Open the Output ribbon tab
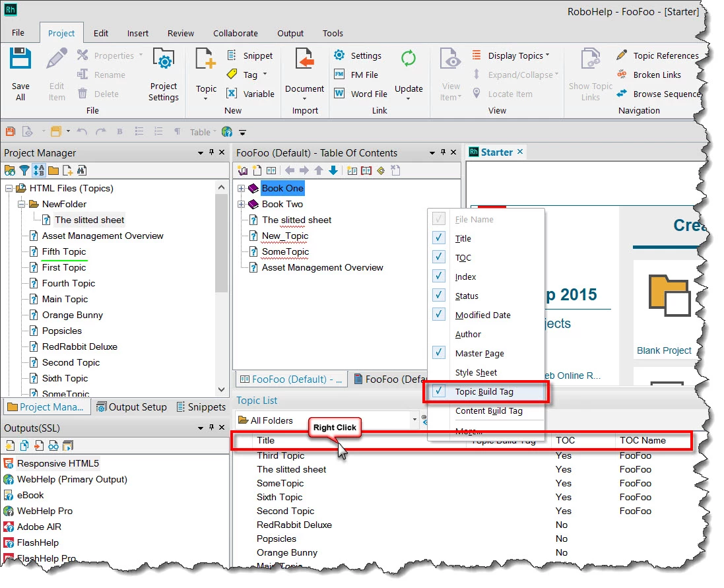 [290, 33]
